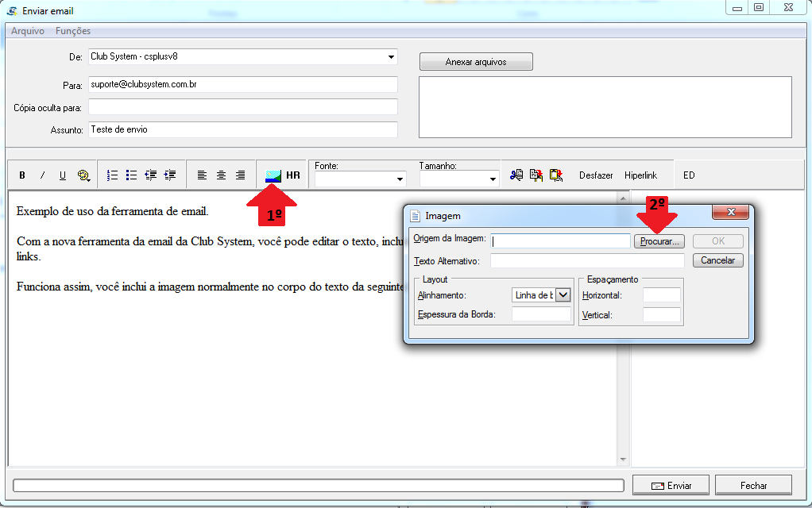
Task: Click Anexar arquivos button
Action: coord(476,62)
